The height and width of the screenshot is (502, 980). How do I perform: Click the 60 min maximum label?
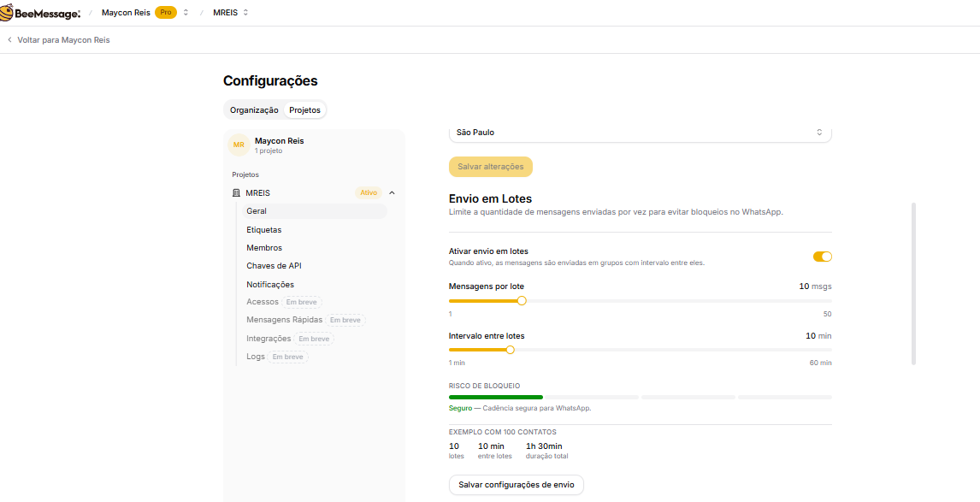pos(821,363)
